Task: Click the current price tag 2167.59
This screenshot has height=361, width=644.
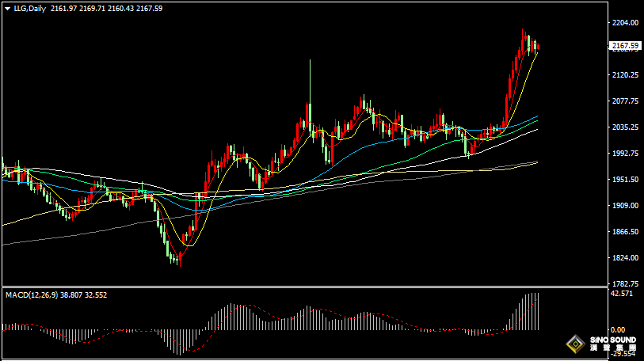Action: pyautogui.click(x=625, y=46)
